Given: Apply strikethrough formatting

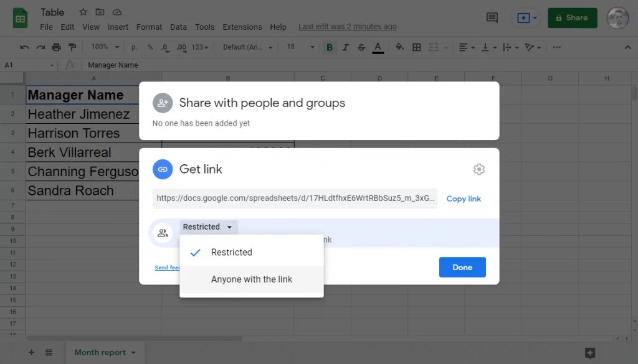Looking at the screenshot, I should pos(361,47).
